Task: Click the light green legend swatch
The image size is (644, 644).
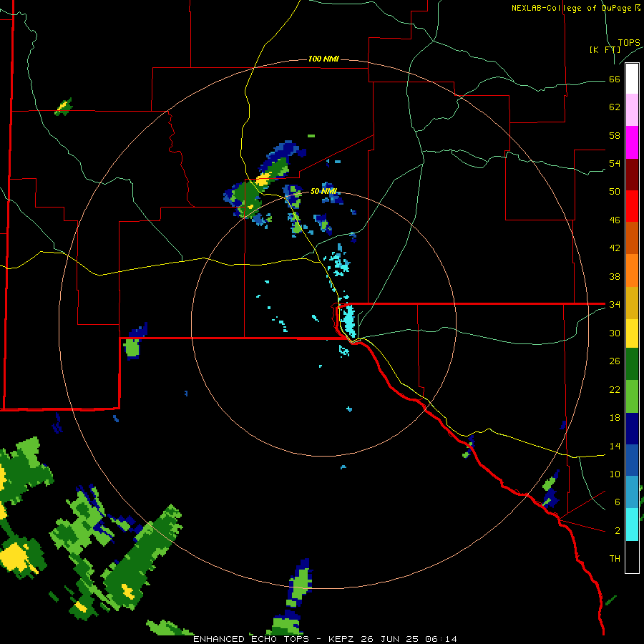Action: click(x=632, y=396)
